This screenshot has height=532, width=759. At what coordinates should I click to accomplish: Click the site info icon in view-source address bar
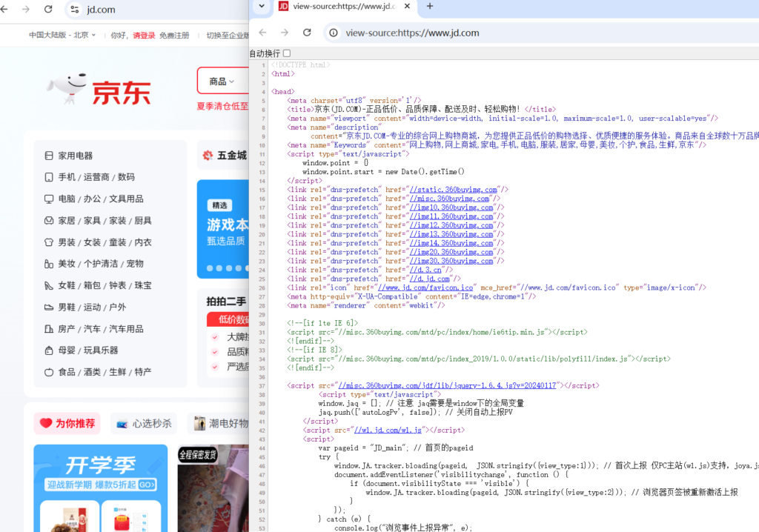point(334,33)
